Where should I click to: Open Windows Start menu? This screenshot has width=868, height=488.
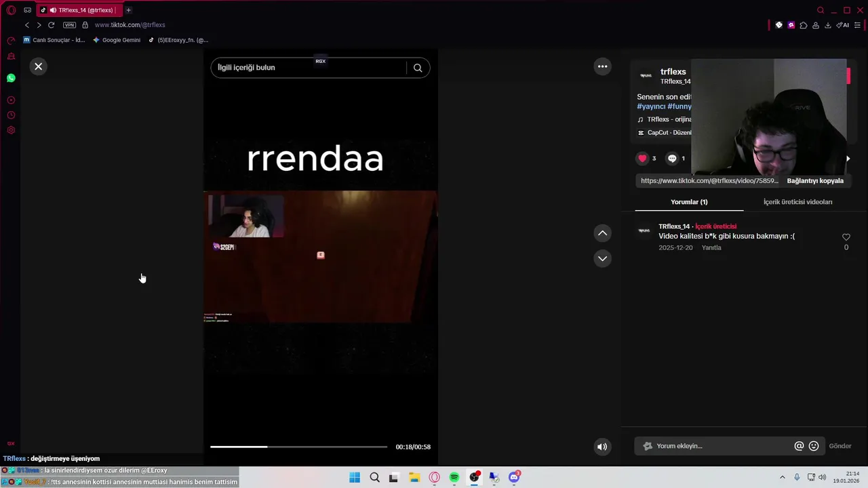click(x=355, y=477)
